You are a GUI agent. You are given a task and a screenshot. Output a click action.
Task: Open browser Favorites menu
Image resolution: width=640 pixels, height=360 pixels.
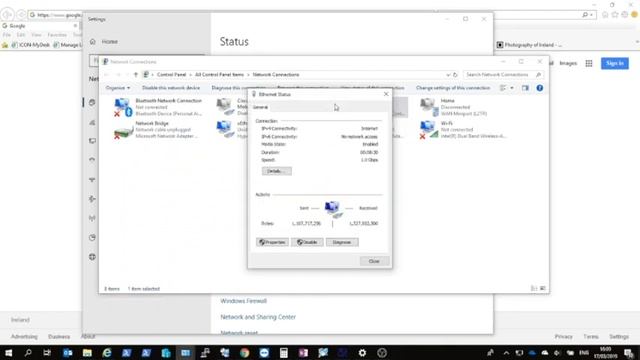tap(57, 35)
